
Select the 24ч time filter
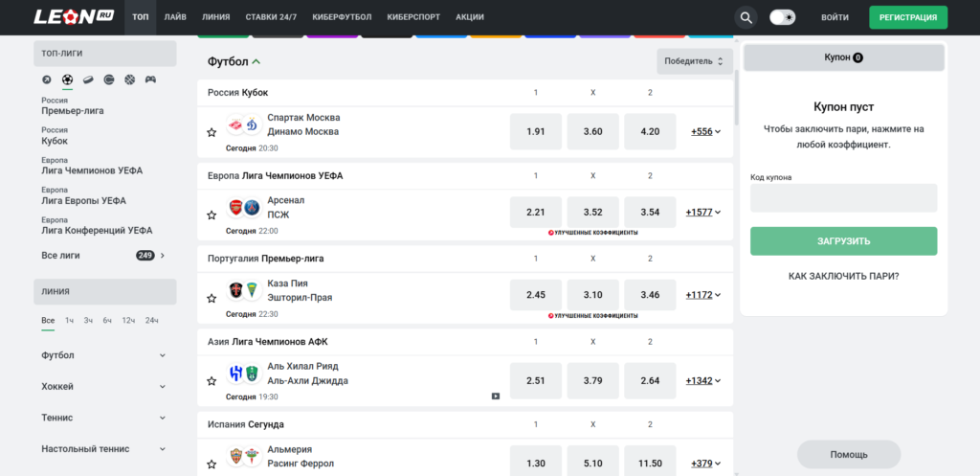click(x=152, y=320)
